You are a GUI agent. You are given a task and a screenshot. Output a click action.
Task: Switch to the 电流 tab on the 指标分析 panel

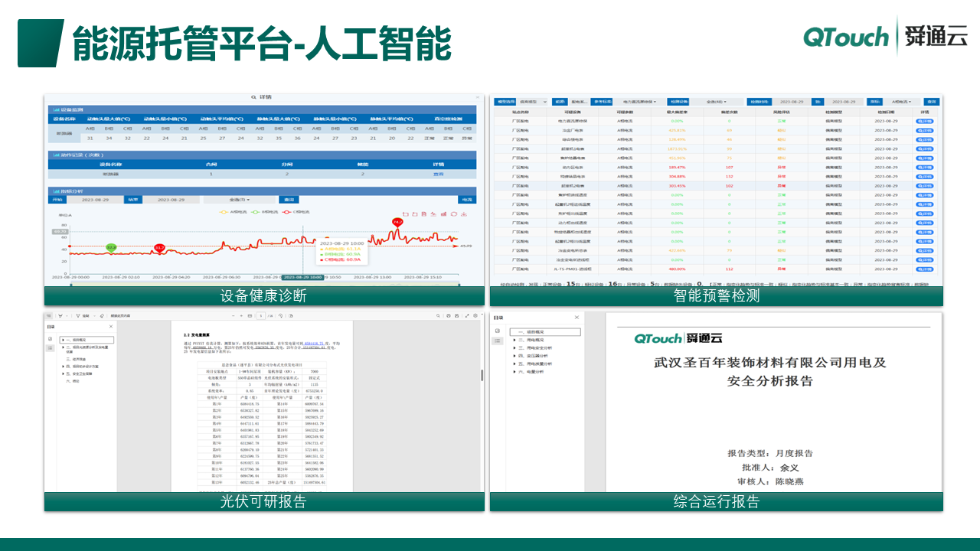[x=469, y=199]
